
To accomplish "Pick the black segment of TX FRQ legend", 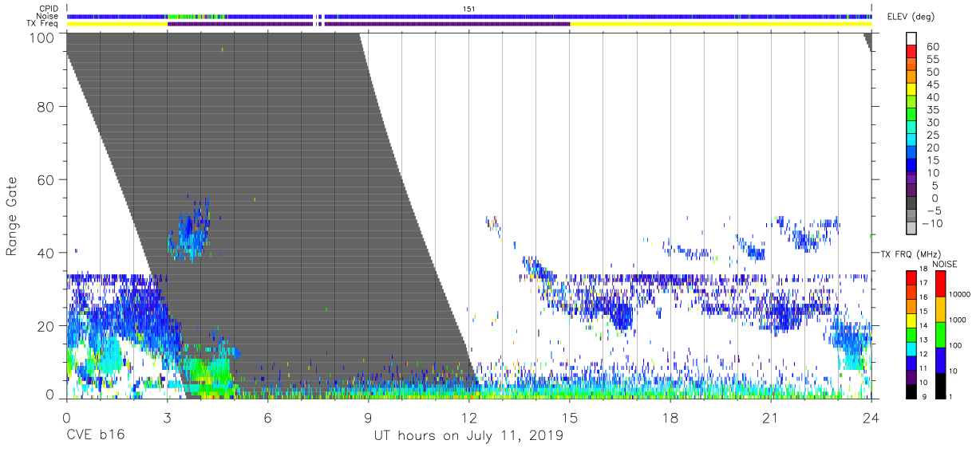I will pos(911,391).
